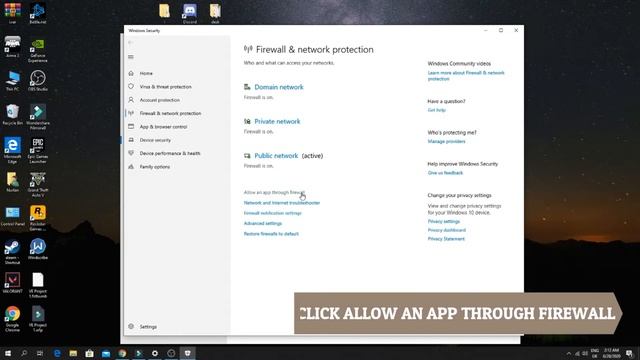
Task: Select VALORANT desktop icon
Action: click(12, 283)
